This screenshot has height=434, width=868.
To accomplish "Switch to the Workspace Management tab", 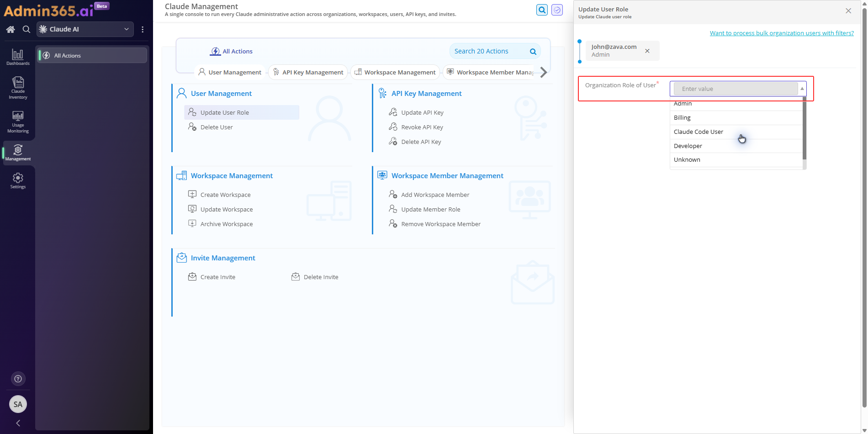I will point(395,72).
